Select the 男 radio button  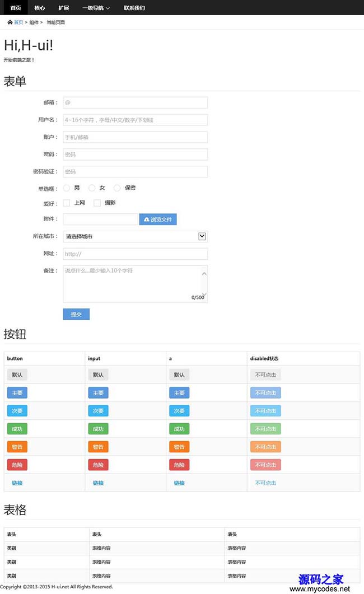click(x=66, y=188)
